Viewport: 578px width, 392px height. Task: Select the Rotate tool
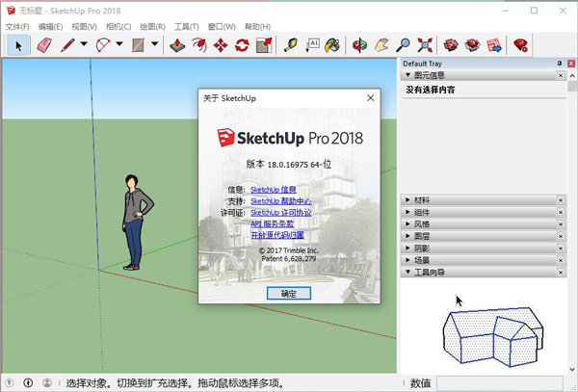(x=242, y=45)
